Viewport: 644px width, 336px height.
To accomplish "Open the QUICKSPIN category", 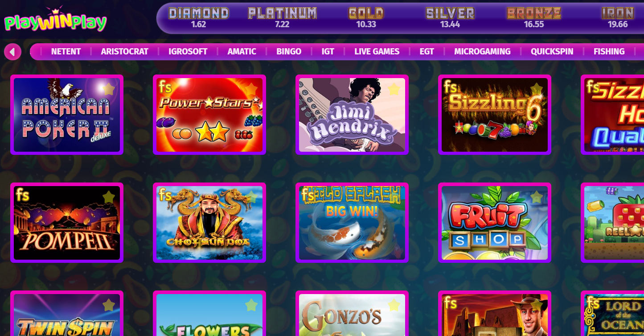I will coord(552,51).
